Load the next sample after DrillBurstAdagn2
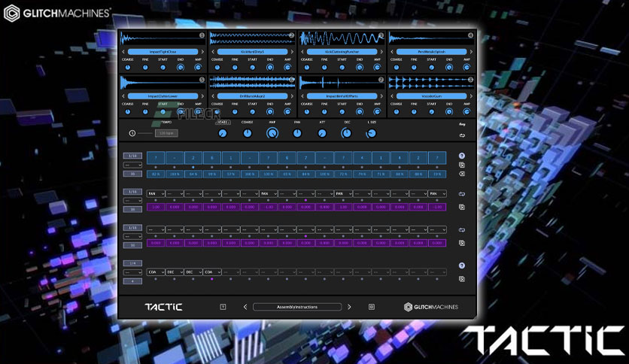 tap(292, 96)
